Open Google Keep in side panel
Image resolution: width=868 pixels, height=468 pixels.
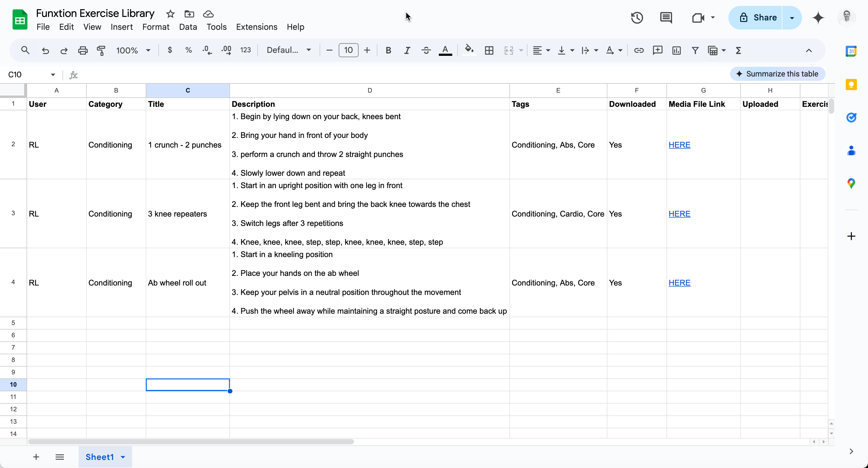(x=851, y=84)
